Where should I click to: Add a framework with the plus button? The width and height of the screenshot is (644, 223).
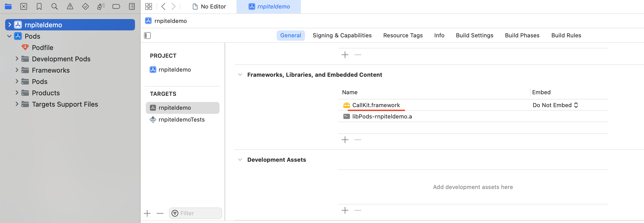(x=345, y=140)
